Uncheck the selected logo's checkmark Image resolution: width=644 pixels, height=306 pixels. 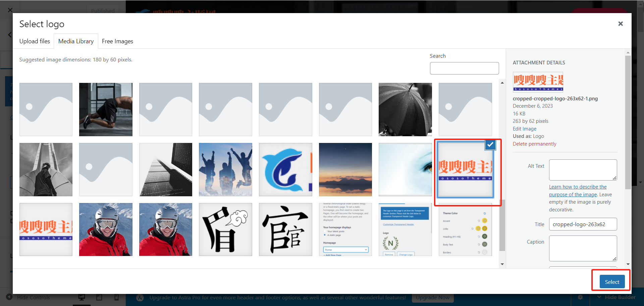pos(490,145)
